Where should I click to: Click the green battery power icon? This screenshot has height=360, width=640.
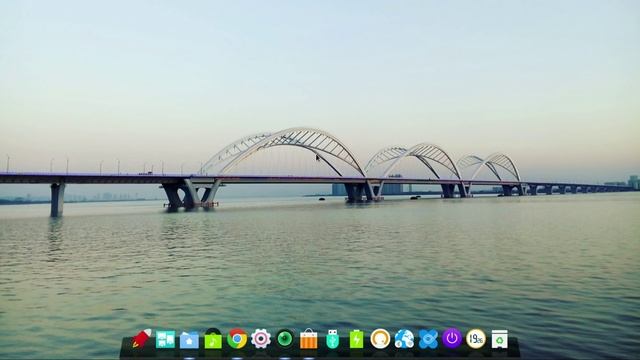pos(356,339)
